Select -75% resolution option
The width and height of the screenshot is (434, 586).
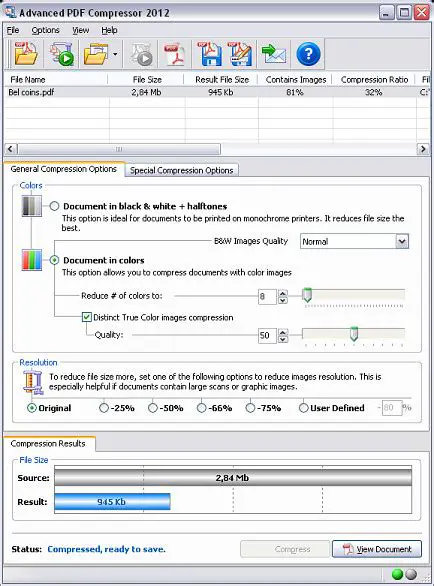click(250, 408)
